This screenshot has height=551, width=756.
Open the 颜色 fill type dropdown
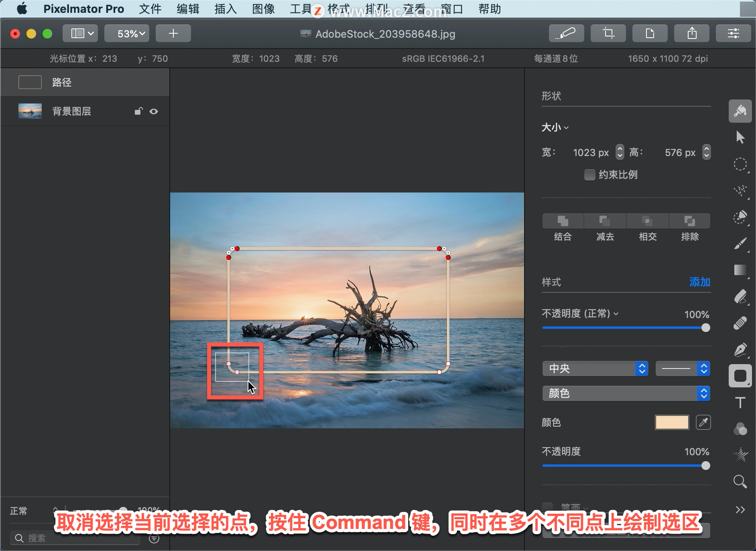pyautogui.click(x=626, y=393)
